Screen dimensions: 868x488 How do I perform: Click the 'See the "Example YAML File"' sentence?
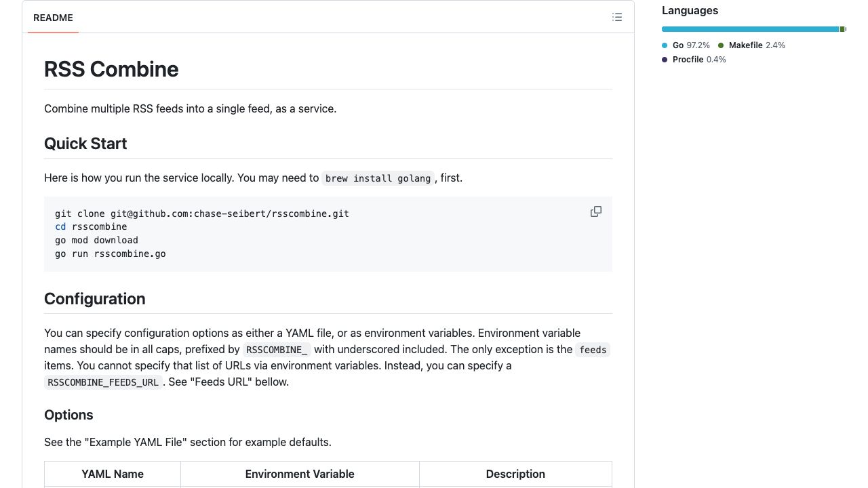point(188,443)
